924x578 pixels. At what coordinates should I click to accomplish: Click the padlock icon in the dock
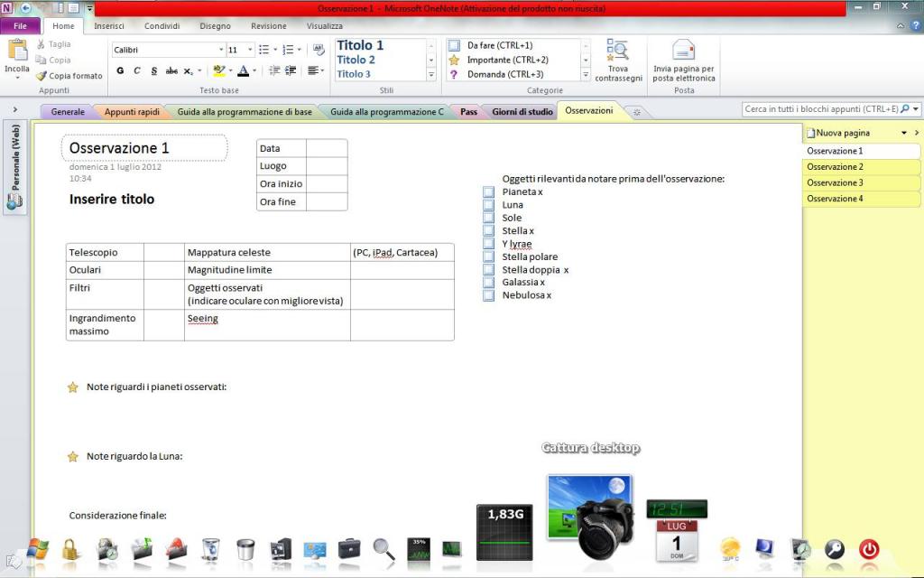coord(70,550)
